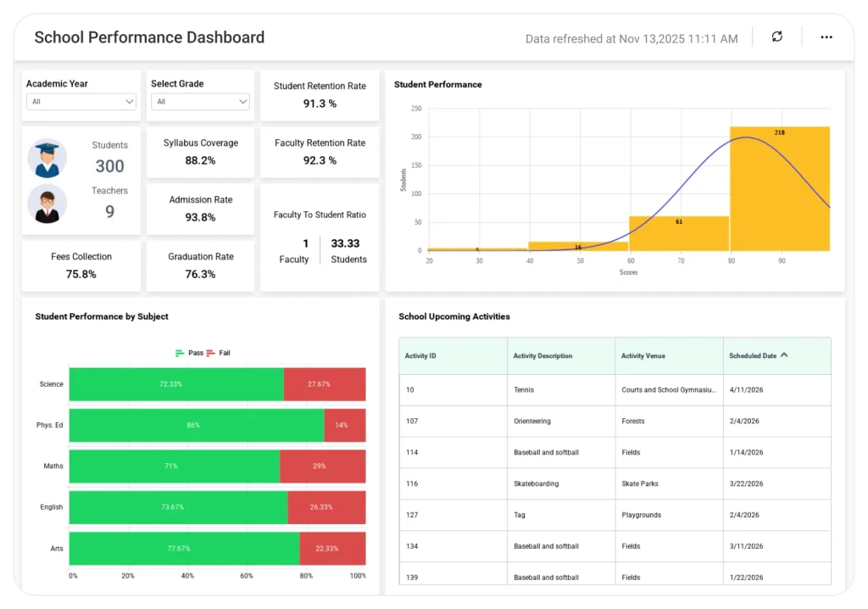Click the 16 histogram bar
868x609 pixels.
(x=578, y=247)
